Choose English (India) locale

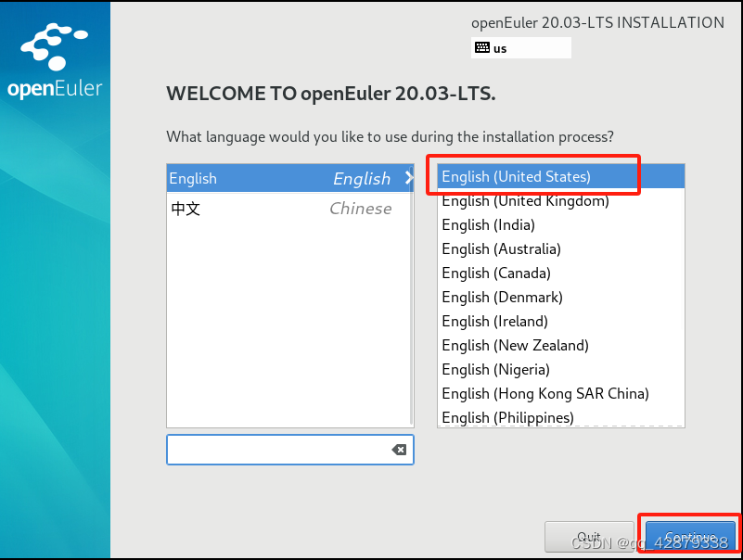coord(561,224)
